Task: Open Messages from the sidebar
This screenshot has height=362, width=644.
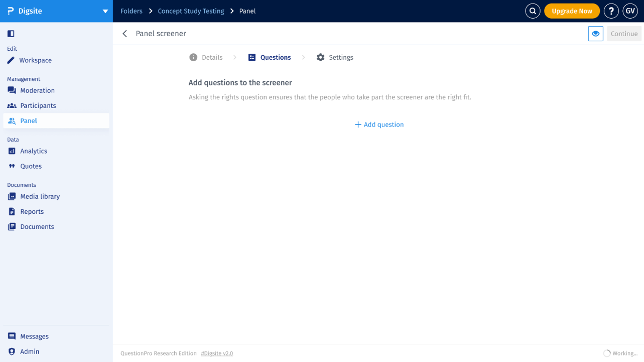Action: [x=34, y=336]
